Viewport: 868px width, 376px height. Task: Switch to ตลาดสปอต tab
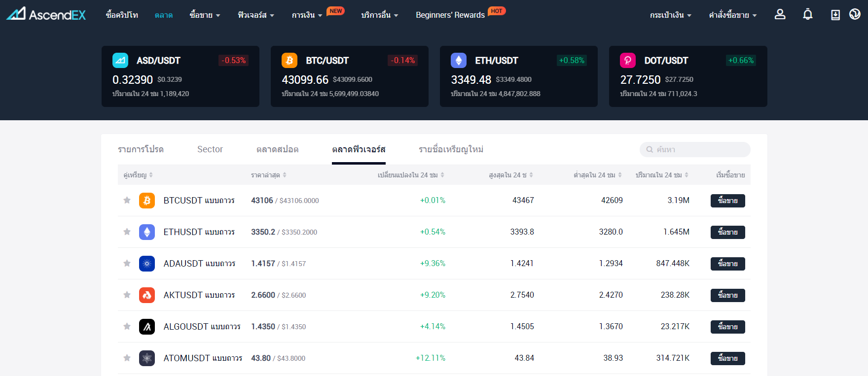pos(277,149)
